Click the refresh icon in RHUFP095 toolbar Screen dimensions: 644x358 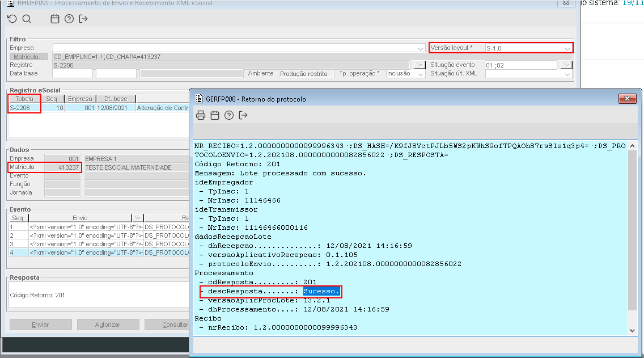pyautogui.click(x=12, y=19)
